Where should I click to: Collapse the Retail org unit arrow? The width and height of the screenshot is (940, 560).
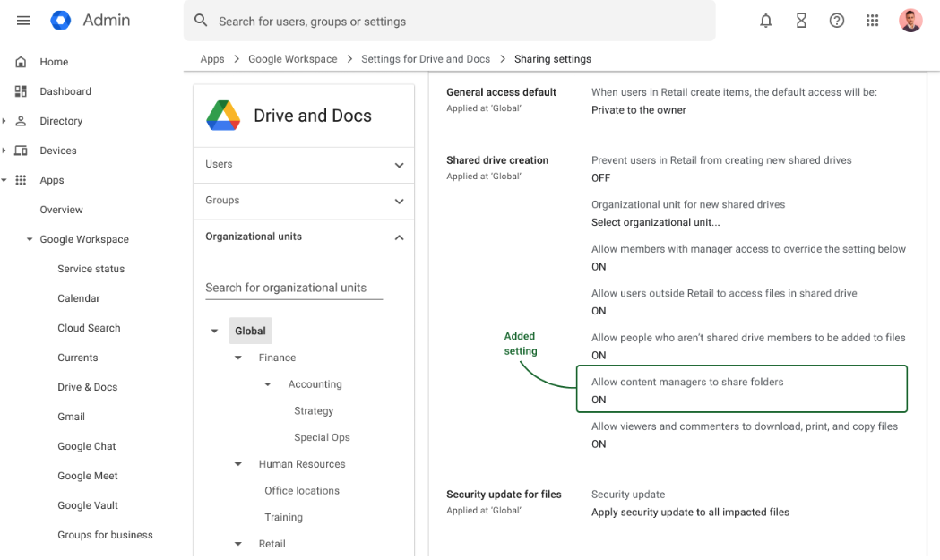pyautogui.click(x=238, y=544)
